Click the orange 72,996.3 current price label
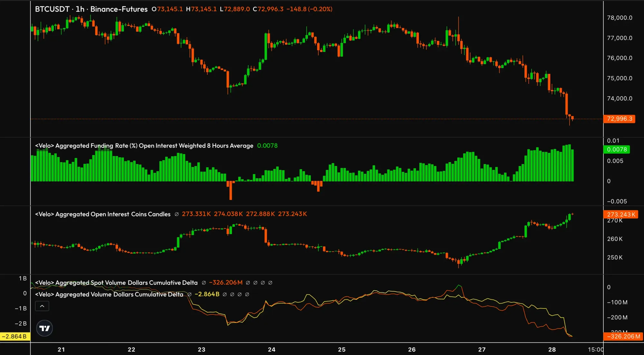Viewport: 644px width, 355px height. [619, 119]
